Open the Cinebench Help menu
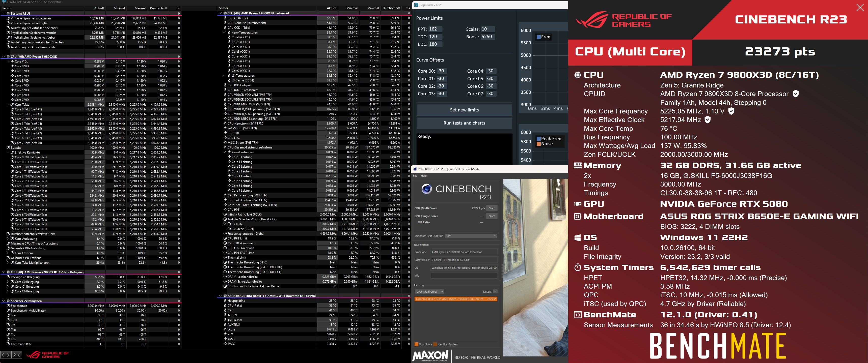The height and width of the screenshot is (363, 868). (424, 176)
